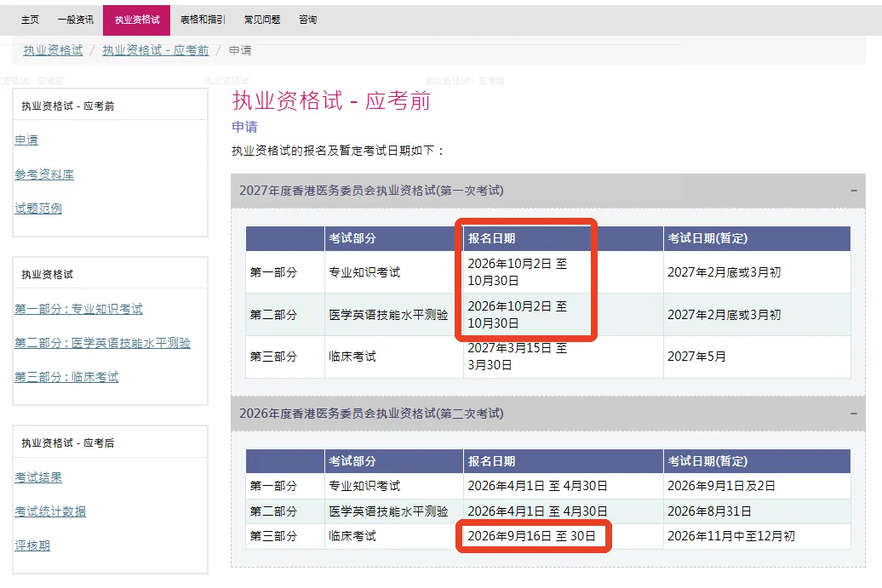Click the 执业资格试 - 应考后 sidebar heading

click(67, 443)
